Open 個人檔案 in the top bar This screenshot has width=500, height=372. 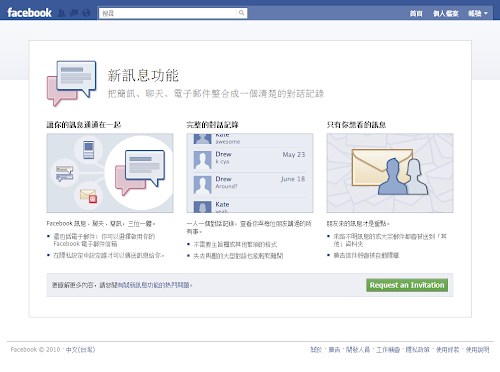[446, 13]
